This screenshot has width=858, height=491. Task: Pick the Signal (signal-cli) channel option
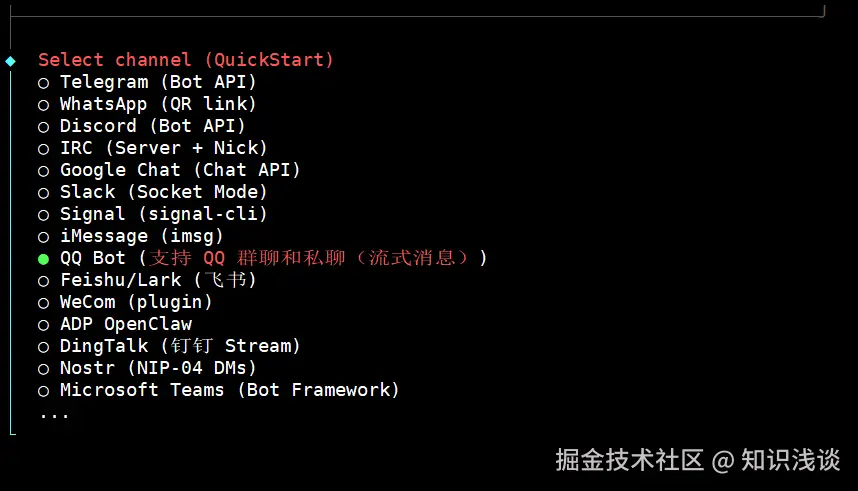pos(44,215)
